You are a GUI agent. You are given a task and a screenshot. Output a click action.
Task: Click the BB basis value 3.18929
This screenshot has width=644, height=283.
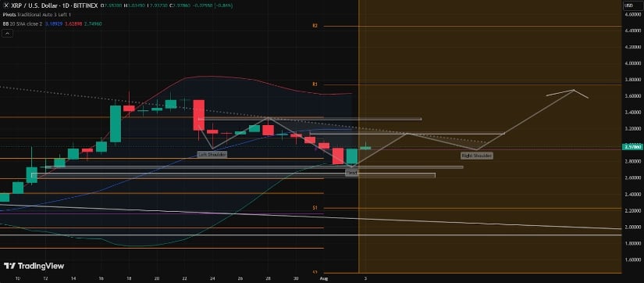53,24
